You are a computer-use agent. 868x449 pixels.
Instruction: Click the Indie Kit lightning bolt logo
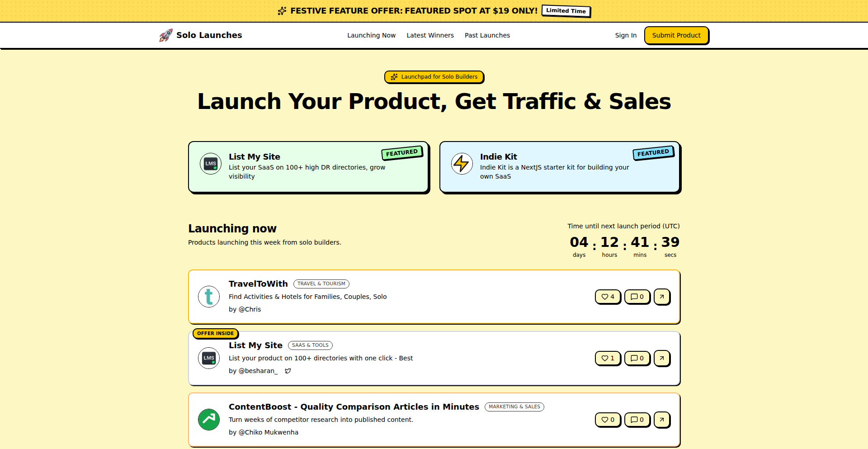coord(462,164)
